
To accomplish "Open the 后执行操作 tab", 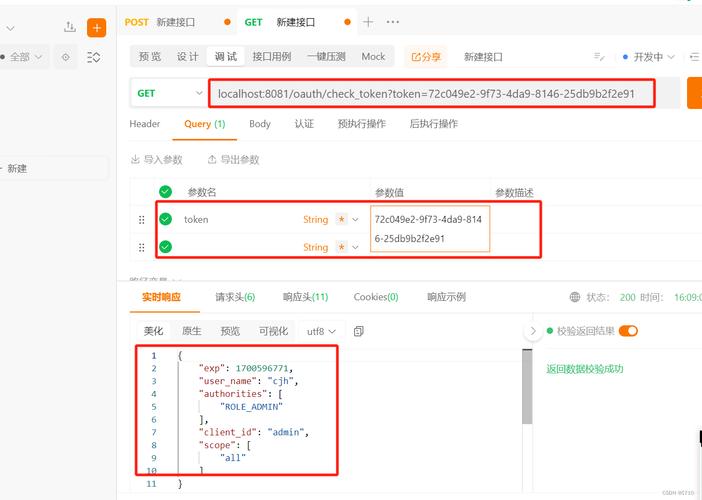I will click(x=433, y=124).
